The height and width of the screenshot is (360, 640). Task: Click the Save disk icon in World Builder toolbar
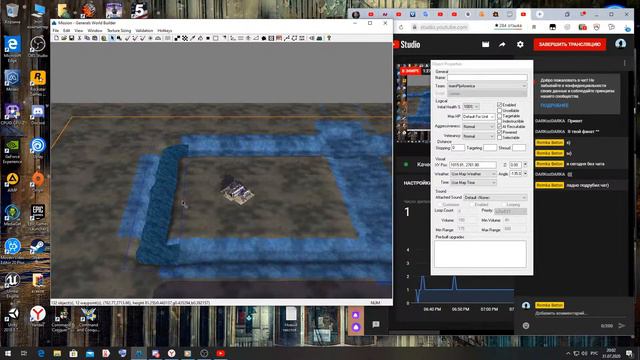pos(71,38)
